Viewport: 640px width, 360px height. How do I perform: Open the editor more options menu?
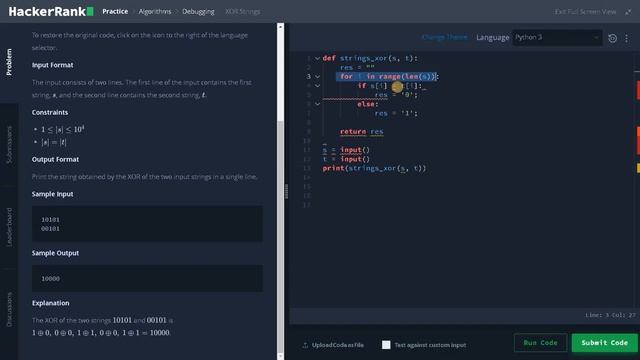coord(627,38)
